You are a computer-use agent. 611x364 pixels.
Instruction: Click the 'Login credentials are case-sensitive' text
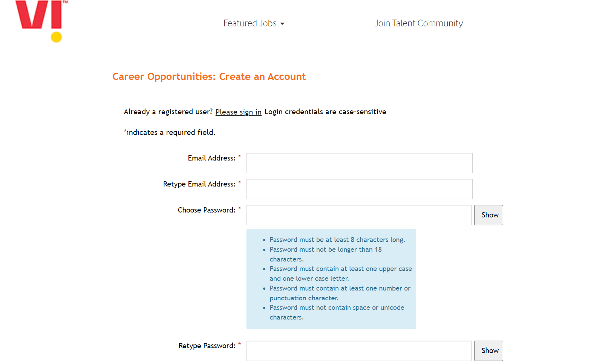(x=325, y=112)
